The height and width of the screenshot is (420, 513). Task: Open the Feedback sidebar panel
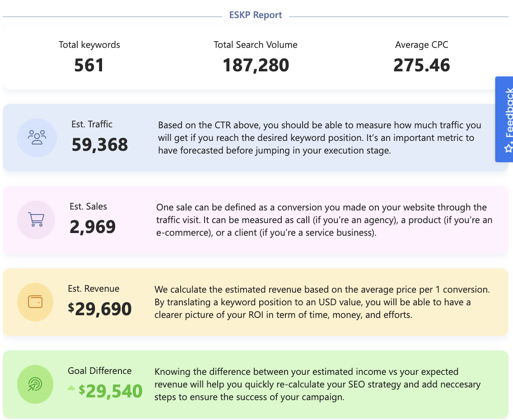[504, 119]
